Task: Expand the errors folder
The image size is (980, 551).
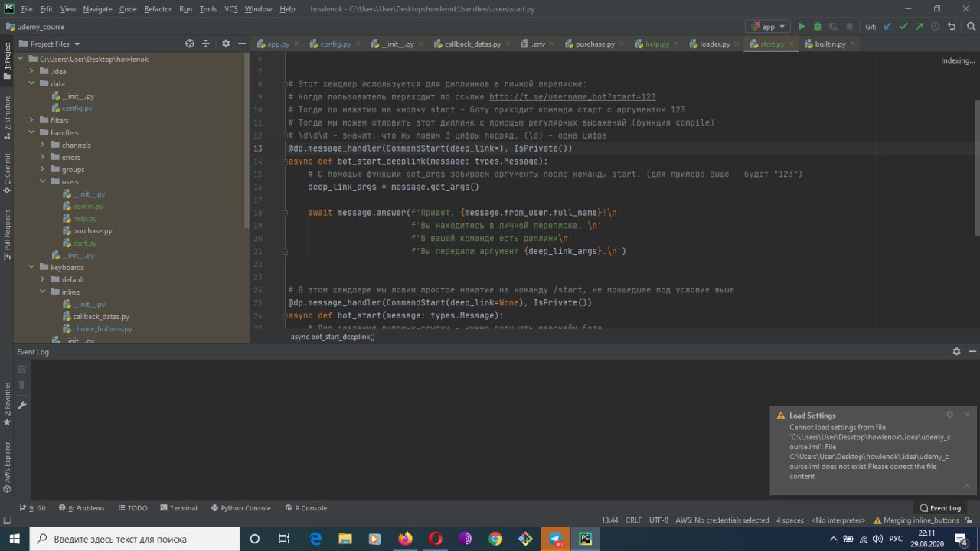Action: pyautogui.click(x=44, y=157)
